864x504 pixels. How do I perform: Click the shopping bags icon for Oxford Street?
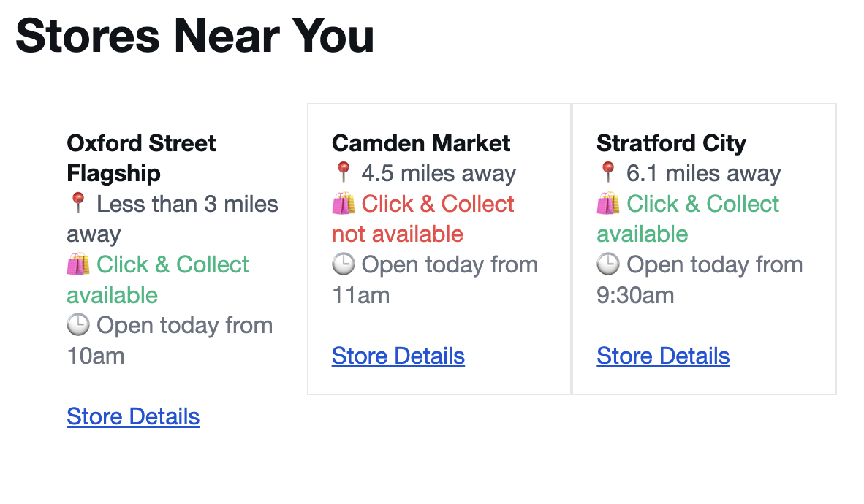pos(76,264)
